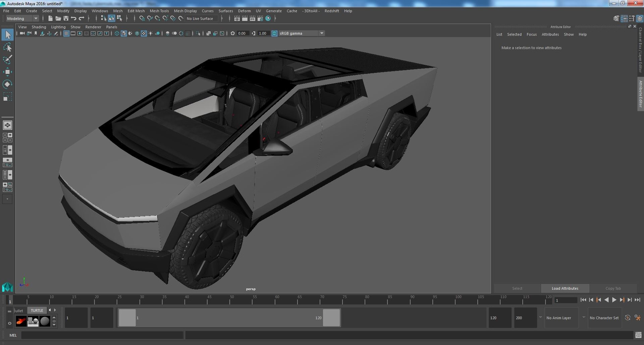Open the Redshift menu

(332, 11)
